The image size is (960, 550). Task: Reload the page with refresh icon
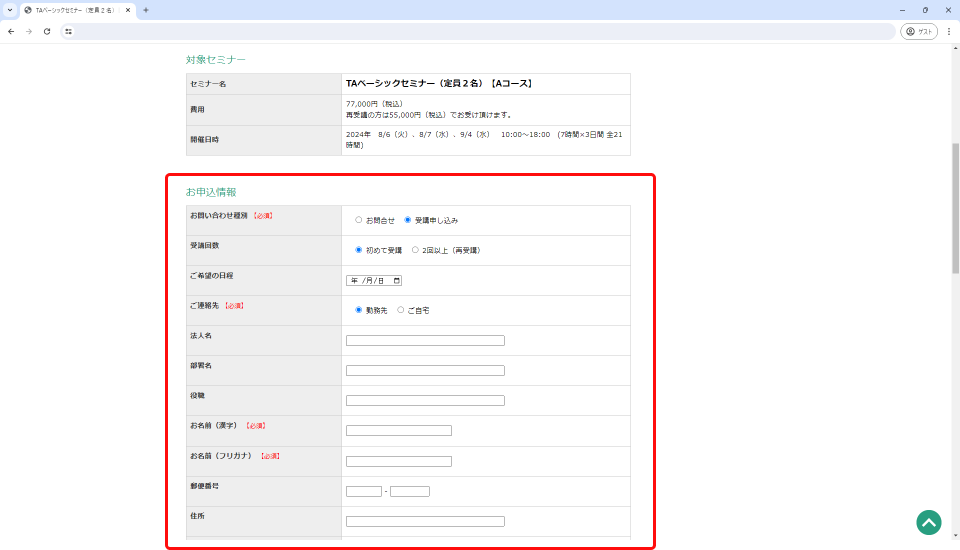pyautogui.click(x=47, y=31)
